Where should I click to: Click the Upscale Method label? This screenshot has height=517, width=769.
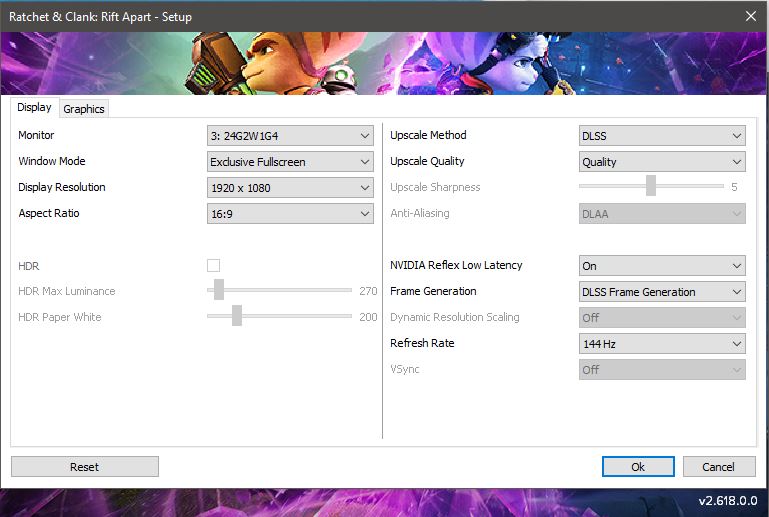coord(428,135)
